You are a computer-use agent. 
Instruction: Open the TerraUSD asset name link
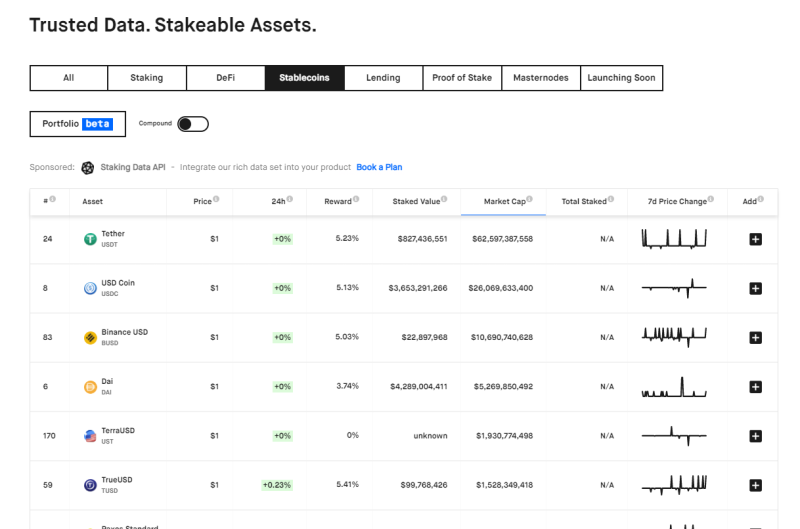118,431
